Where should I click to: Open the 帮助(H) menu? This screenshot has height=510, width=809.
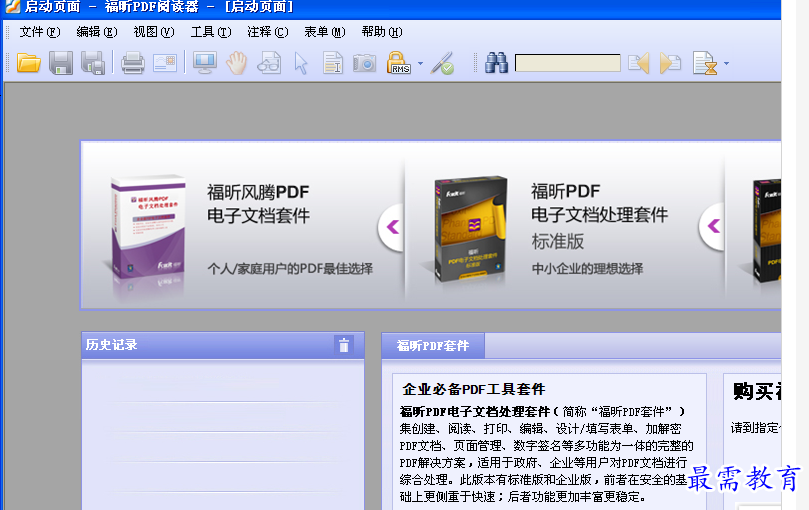382,32
